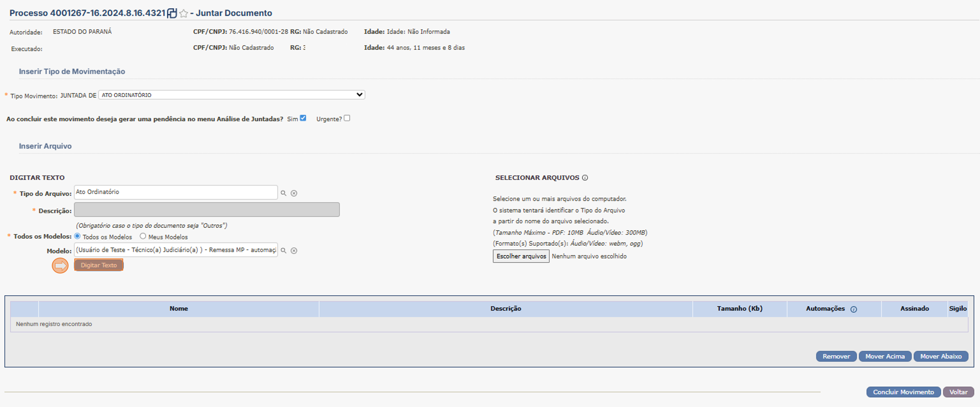Click ESTADO DO PARANÁ text
980x407 pixels.
[x=82, y=31]
